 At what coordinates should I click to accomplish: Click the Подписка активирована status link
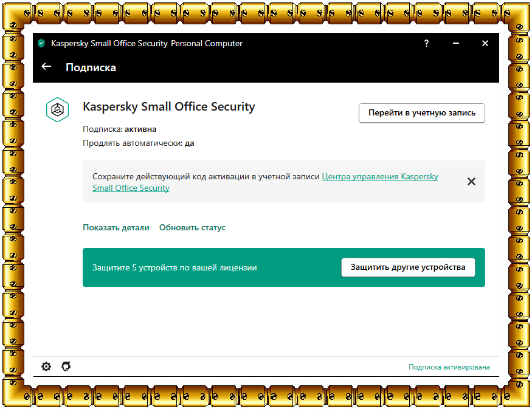coord(449,367)
